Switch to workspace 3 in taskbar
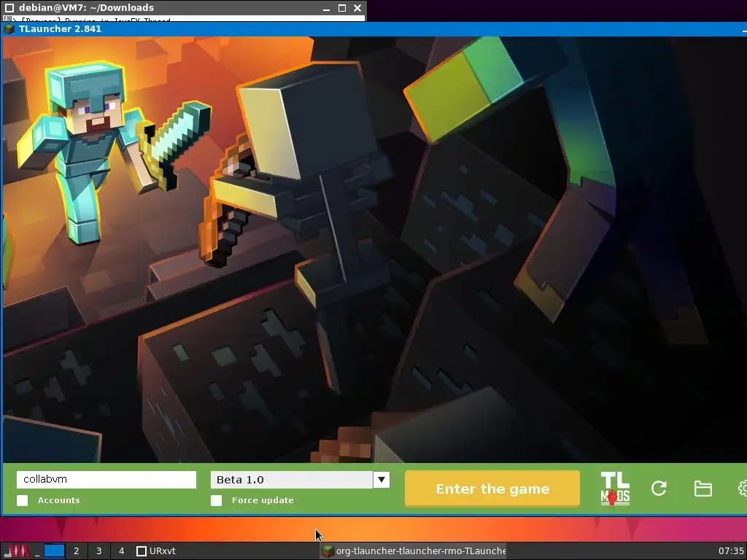Screen dimensions: 747x560 click(98, 551)
